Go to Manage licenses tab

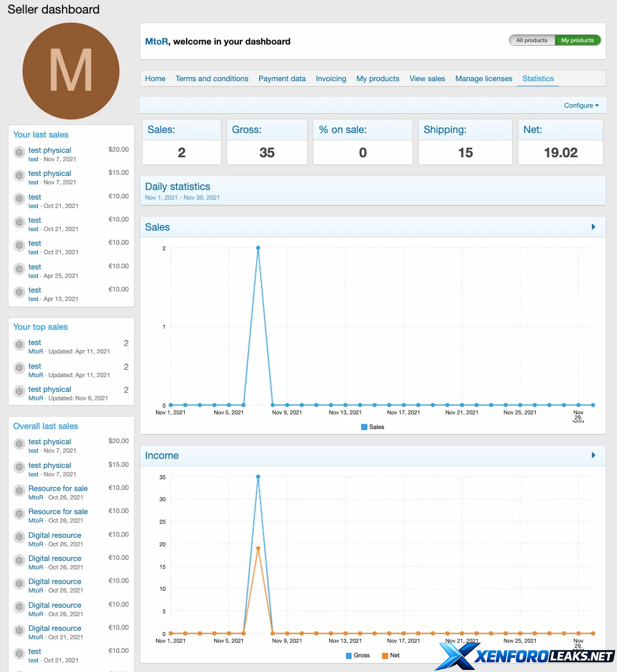(483, 79)
